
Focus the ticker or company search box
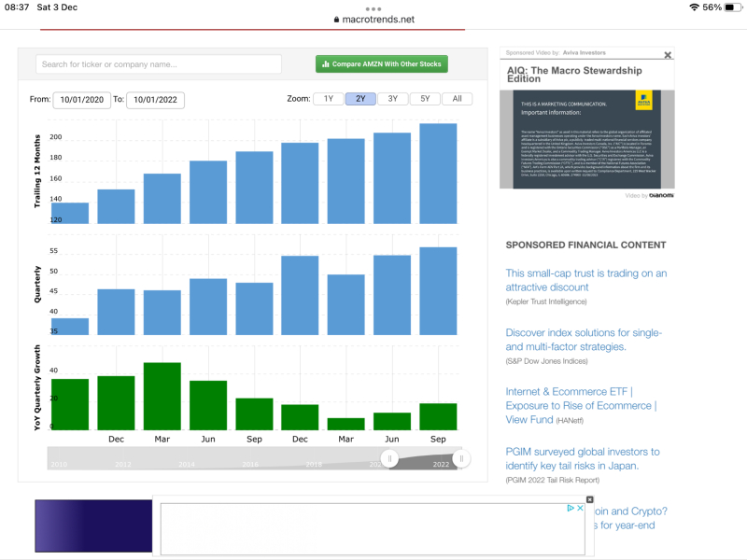click(x=159, y=64)
